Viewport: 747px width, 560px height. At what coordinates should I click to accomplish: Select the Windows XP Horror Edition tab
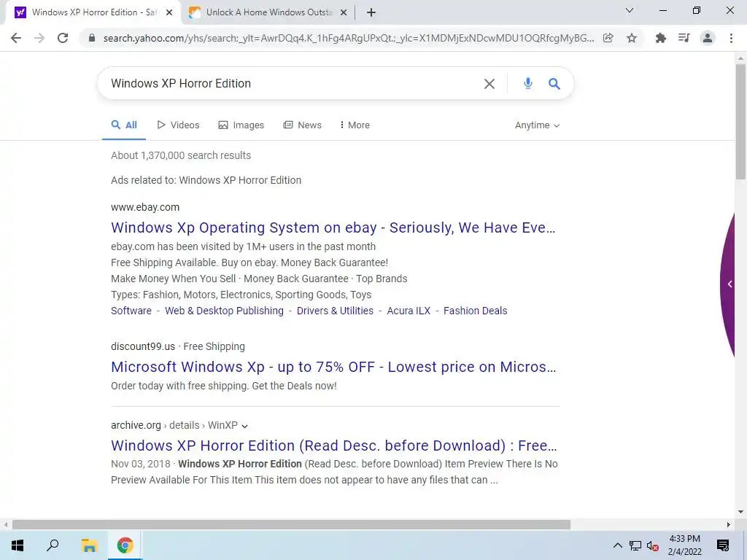[93, 12]
